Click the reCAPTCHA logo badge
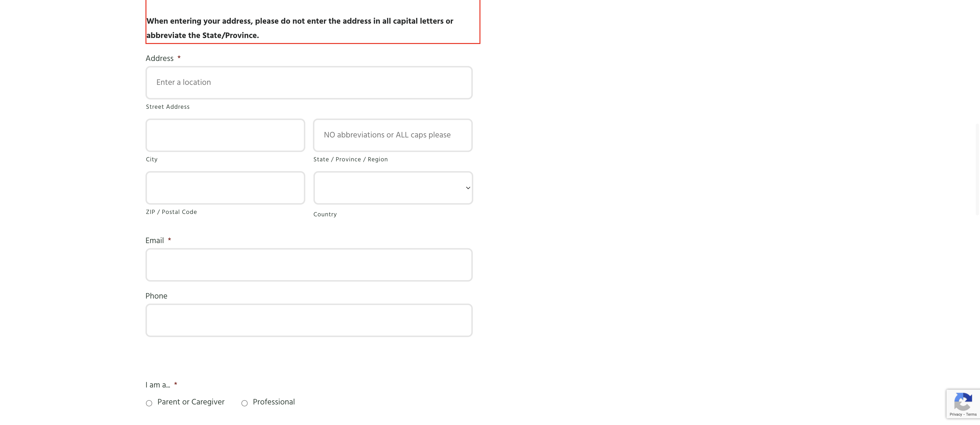The width and height of the screenshot is (980, 425). click(x=963, y=402)
